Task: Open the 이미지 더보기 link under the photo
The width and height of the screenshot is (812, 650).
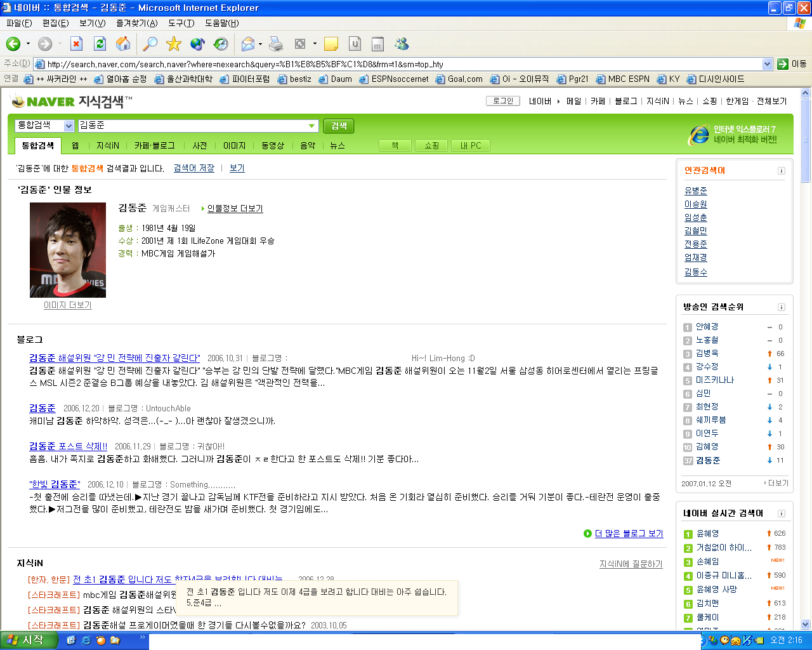Action: pyautogui.click(x=67, y=305)
